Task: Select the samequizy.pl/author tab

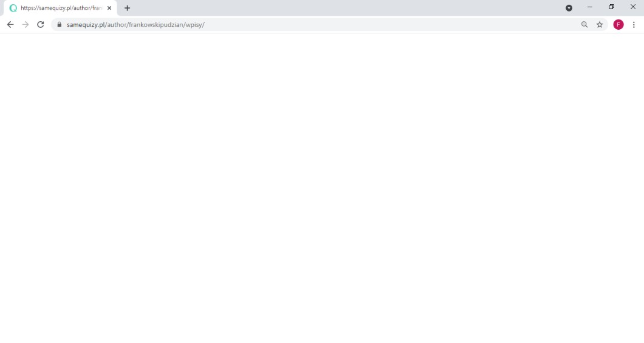Action: point(61,8)
